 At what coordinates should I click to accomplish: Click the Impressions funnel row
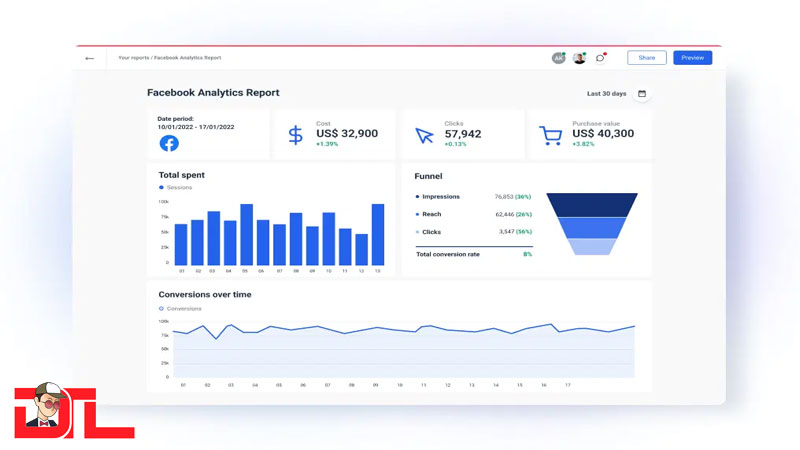474,197
